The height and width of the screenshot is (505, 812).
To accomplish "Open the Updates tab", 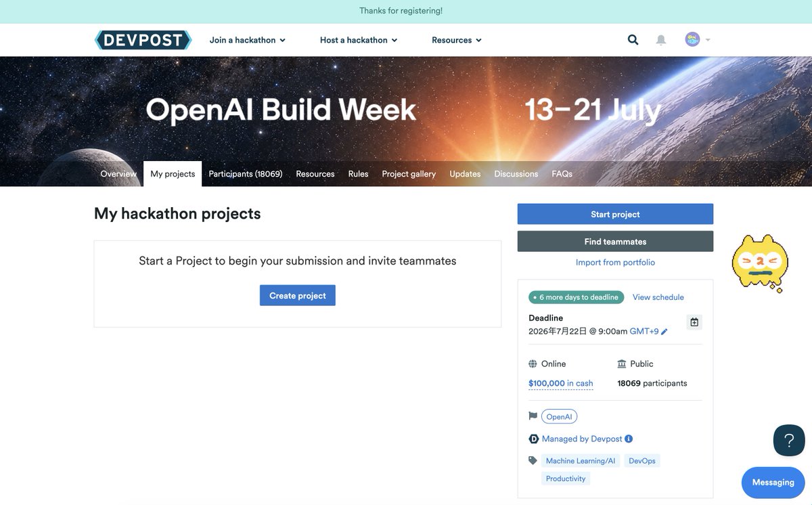I will (465, 174).
